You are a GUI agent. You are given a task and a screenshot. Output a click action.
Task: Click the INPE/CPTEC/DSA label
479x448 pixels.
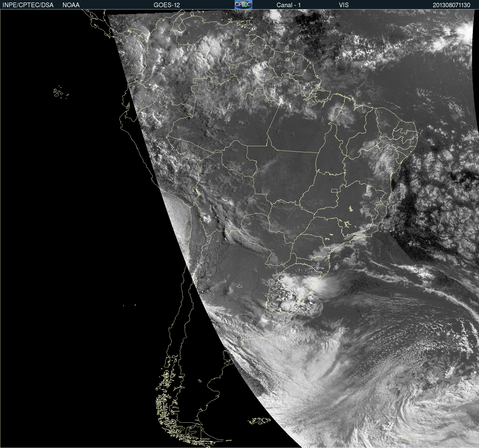(28, 5)
